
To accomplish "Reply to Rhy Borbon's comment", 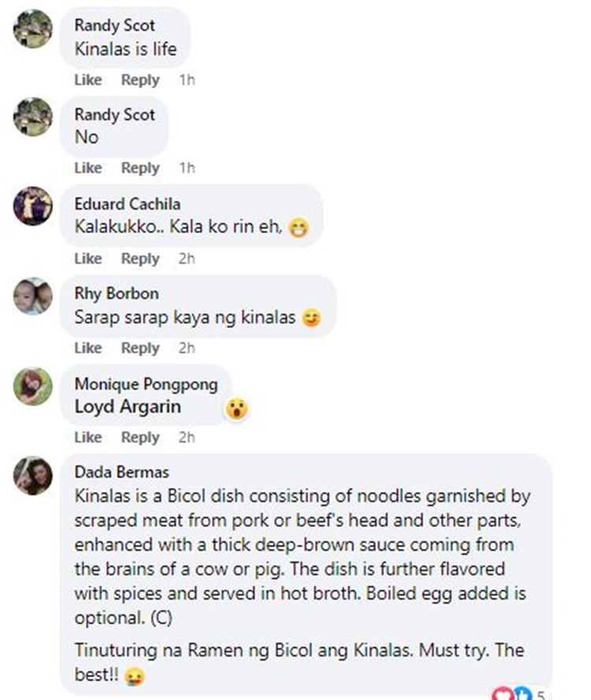I will click(x=140, y=347).
